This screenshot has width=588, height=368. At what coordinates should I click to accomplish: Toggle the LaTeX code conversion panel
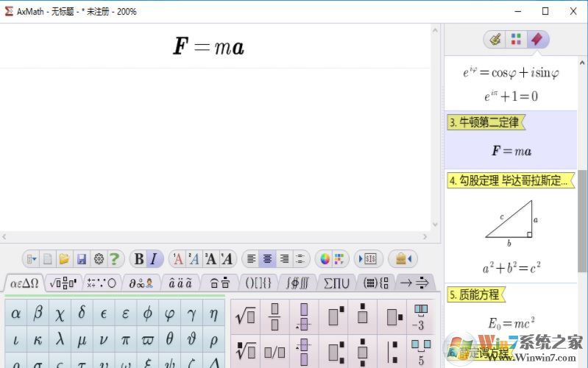[368, 259]
